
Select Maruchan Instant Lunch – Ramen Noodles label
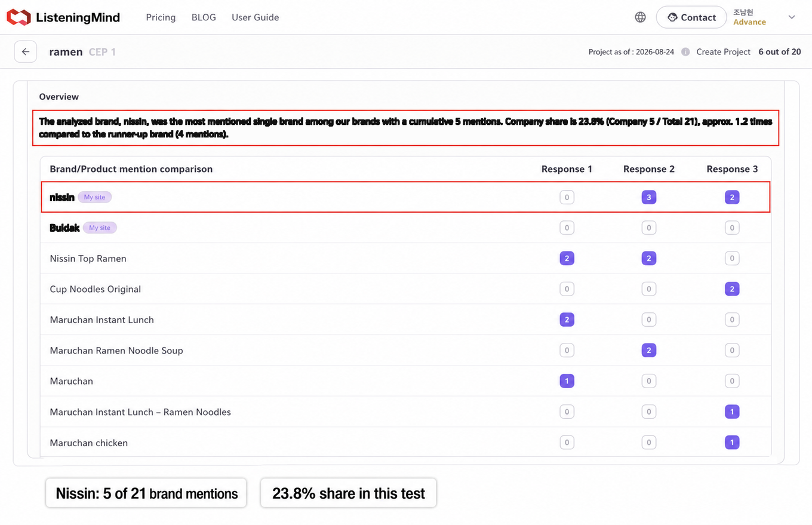(140, 412)
